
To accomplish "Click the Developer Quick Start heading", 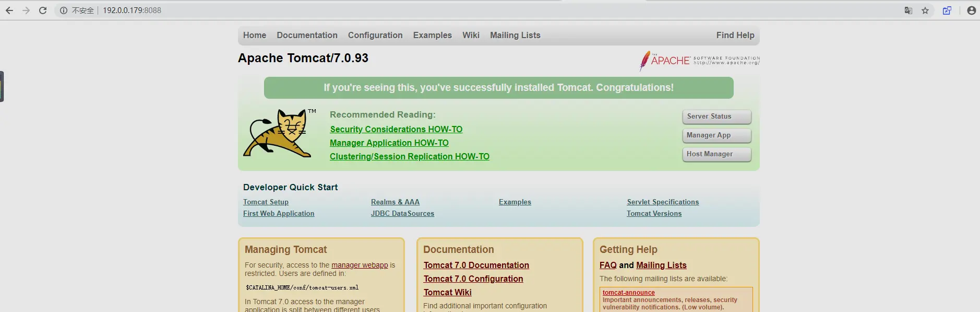I will coord(290,188).
